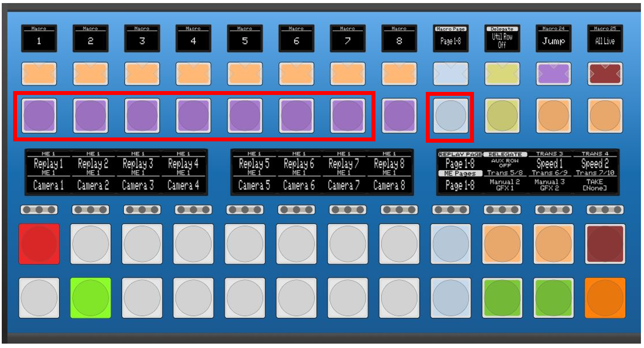
Task: Select the gray Camera 8 button in bottom row
Action: coord(399,298)
